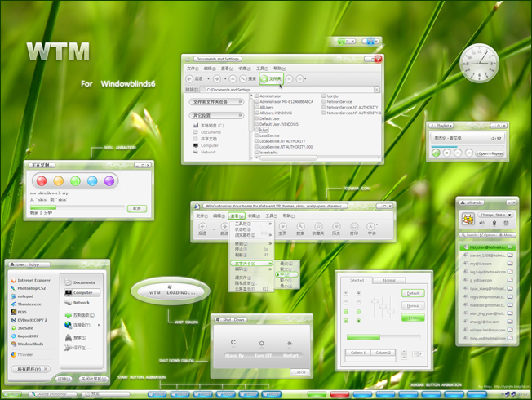
Task: Click Cancel in the Shut Down dialog
Action: pos(300,372)
